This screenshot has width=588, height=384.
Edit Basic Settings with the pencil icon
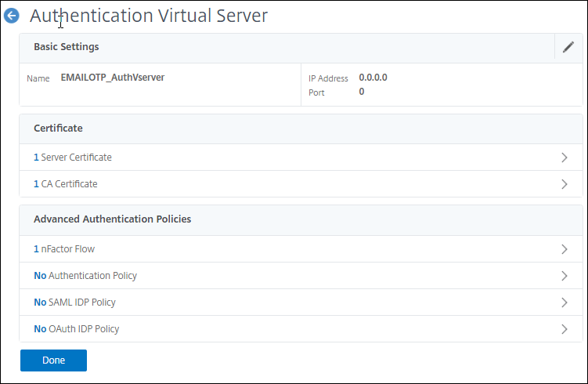[568, 47]
